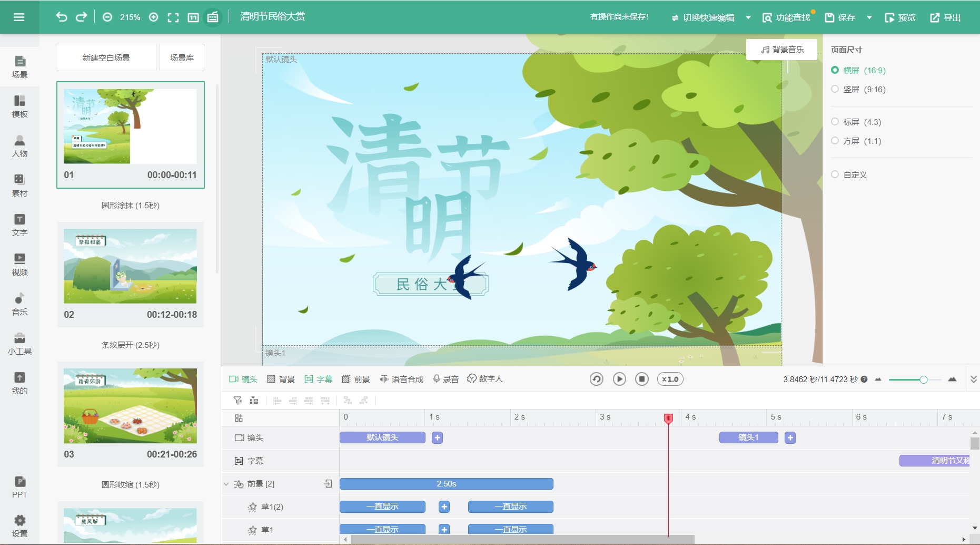Click 保存 to save project
This screenshot has width=980, height=545.
tap(839, 17)
